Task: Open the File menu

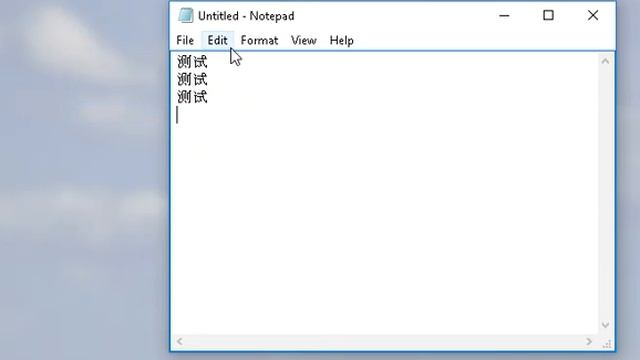Action: tap(185, 40)
